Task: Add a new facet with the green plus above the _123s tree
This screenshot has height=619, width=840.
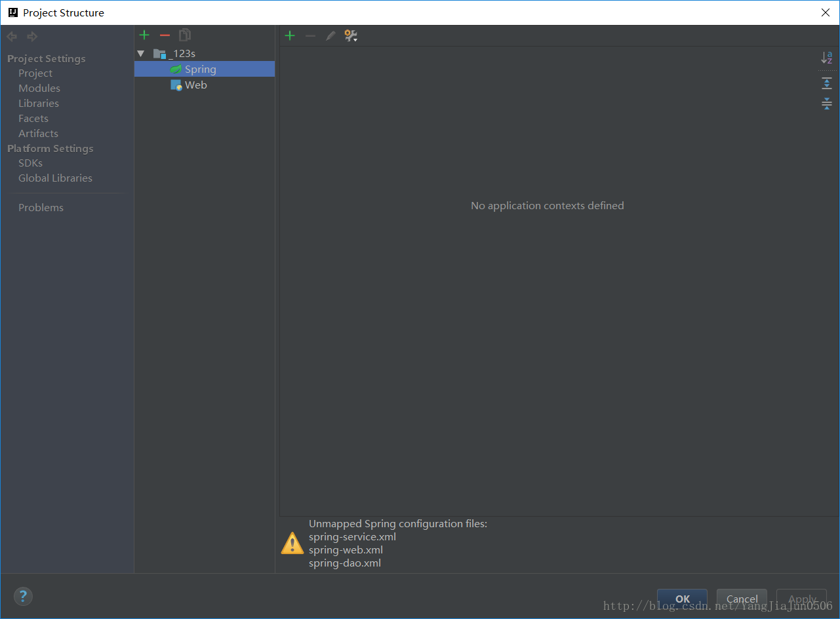Action: (144, 35)
